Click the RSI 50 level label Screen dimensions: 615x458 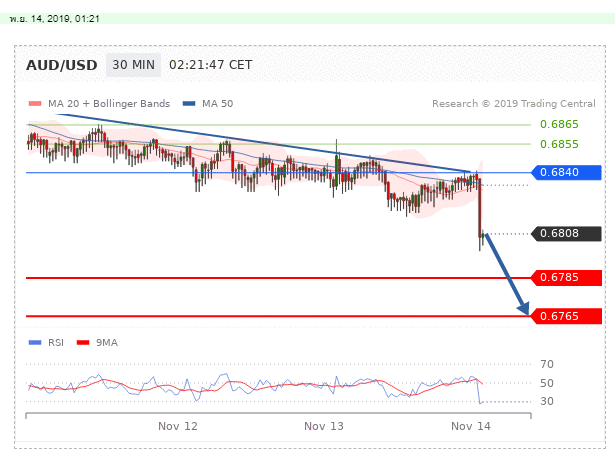tap(547, 383)
